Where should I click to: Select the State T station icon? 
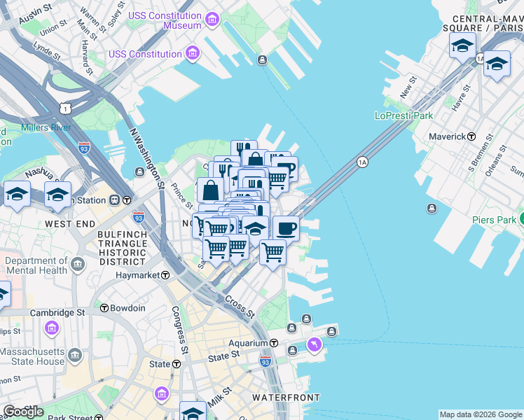[177, 364]
